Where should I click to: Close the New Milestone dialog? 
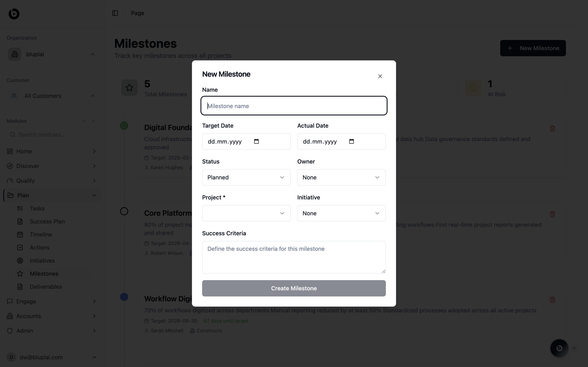click(380, 76)
